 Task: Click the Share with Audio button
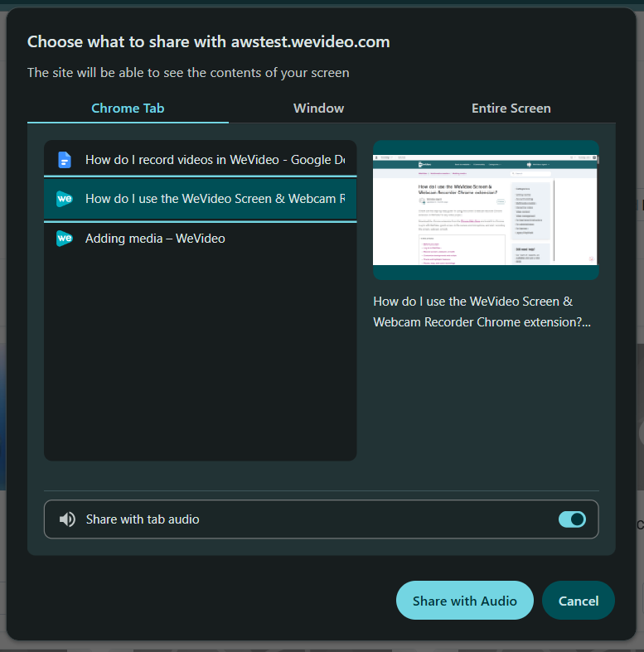point(465,601)
